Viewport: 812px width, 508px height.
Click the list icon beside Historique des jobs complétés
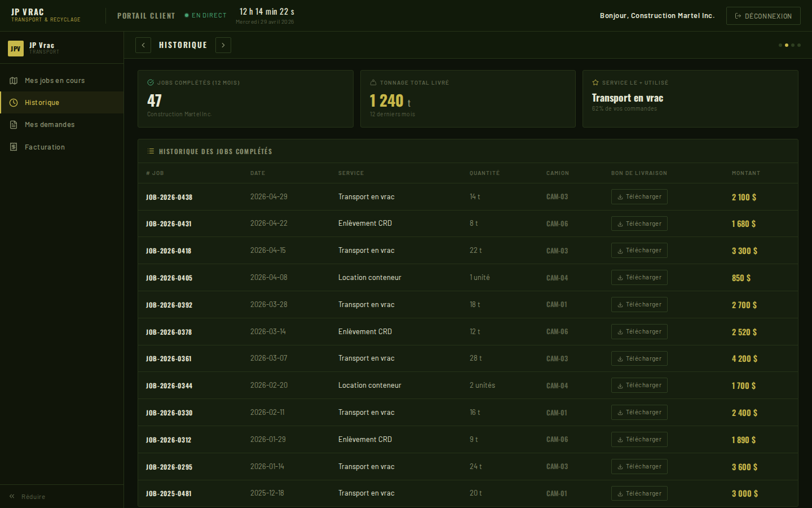tap(151, 151)
